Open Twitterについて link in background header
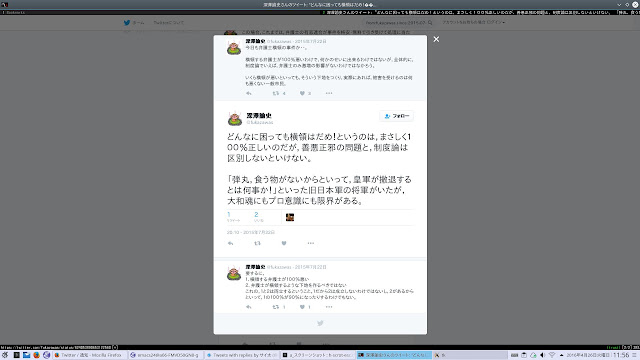This screenshot has height=360, width=640. tap(169, 22)
